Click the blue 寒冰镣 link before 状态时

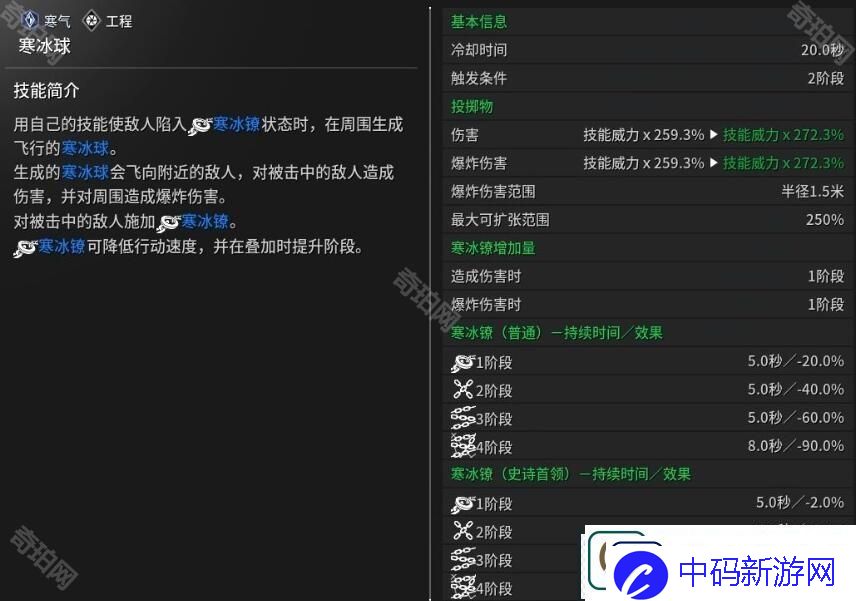click(x=236, y=124)
